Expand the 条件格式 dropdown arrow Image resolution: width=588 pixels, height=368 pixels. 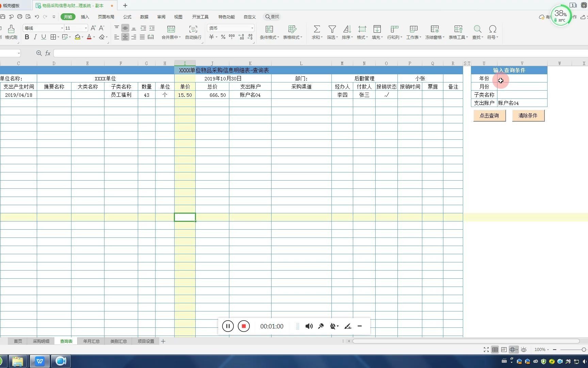point(278,37)
